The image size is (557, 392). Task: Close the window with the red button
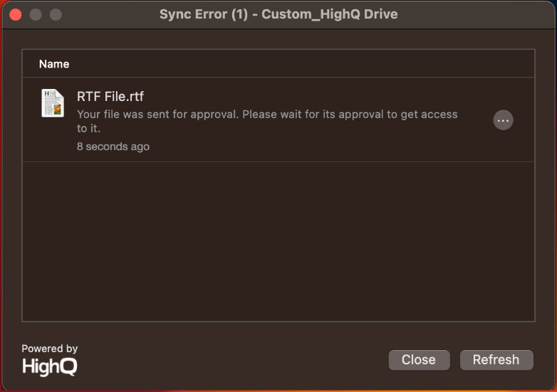[x=16, y=14]
